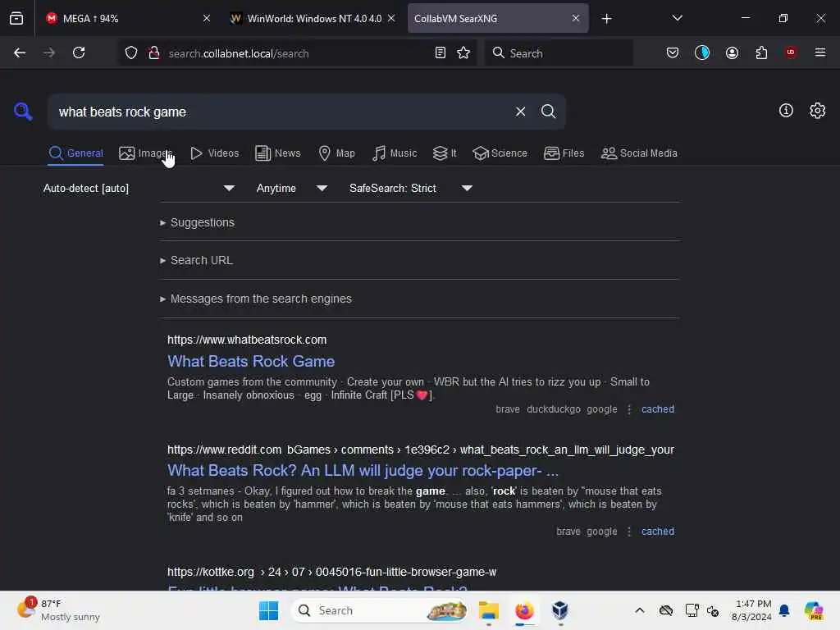The height and width of the screenshot is (630, 840).
Task: Open Firefox account icon
Action: tap(732, 52)
